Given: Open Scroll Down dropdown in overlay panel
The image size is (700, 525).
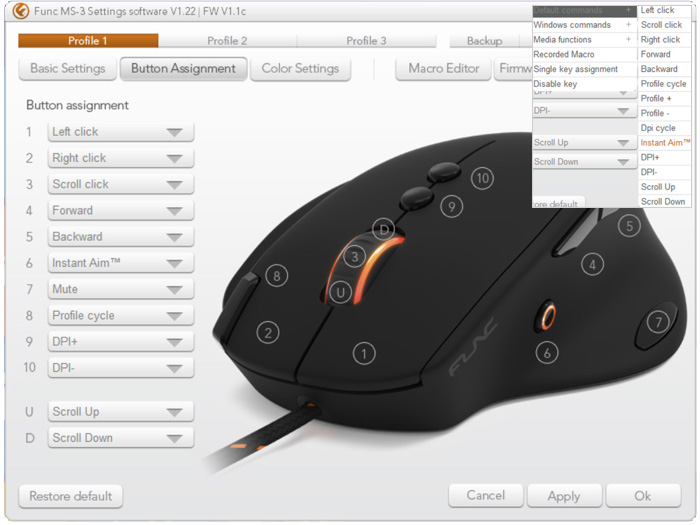Looking at the screenshot, I should pos(584,162).
